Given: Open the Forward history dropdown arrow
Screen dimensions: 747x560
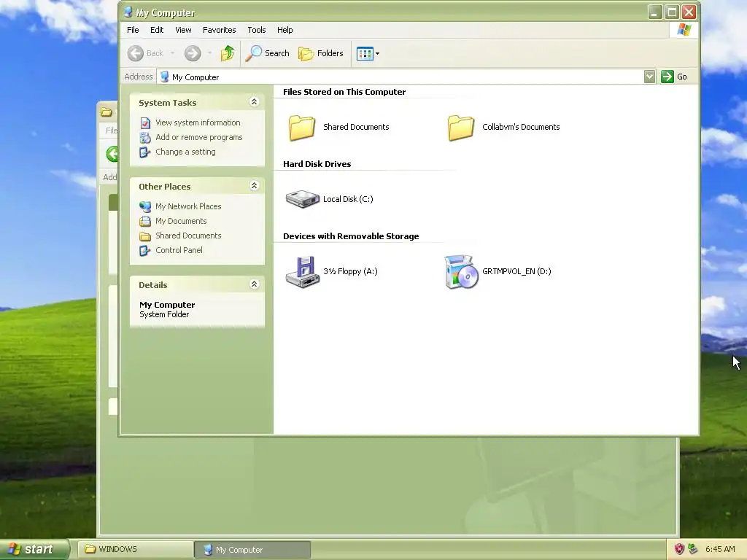Looking at the screenshot, I should click(209, 53).
